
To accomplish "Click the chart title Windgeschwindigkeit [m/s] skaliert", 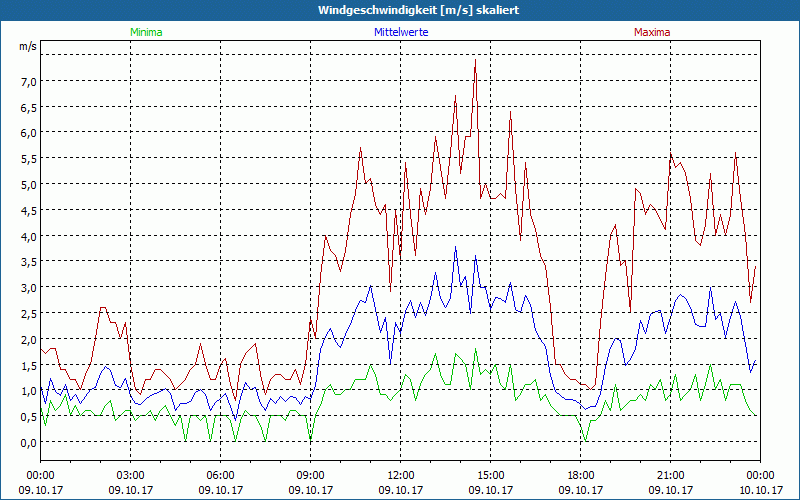I will (x=418, y=10).
